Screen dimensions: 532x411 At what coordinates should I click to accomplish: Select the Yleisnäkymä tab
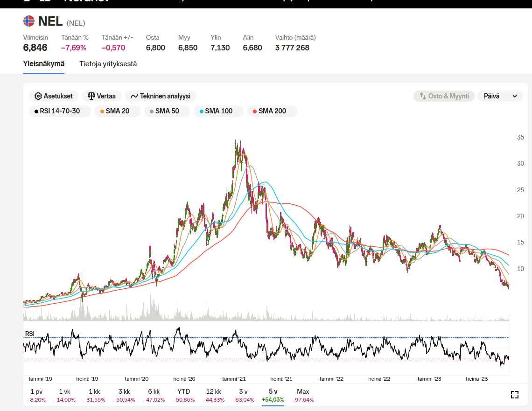tap(44, 64)
